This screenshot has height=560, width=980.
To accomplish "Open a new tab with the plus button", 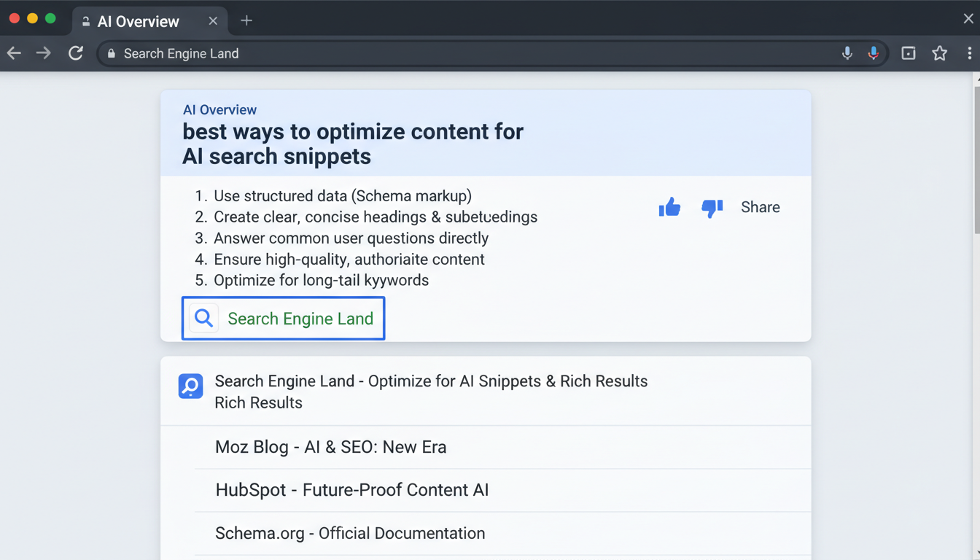I will click(246, 21).
